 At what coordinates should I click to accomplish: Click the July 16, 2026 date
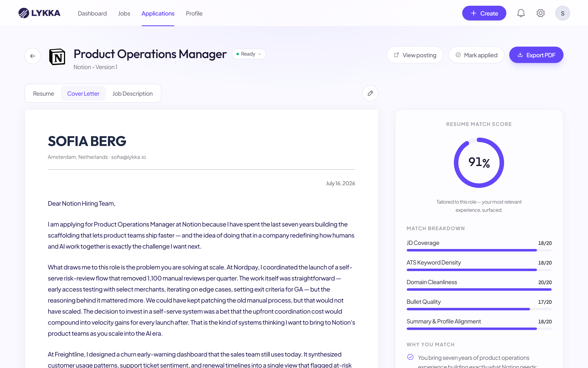(340, 183)
